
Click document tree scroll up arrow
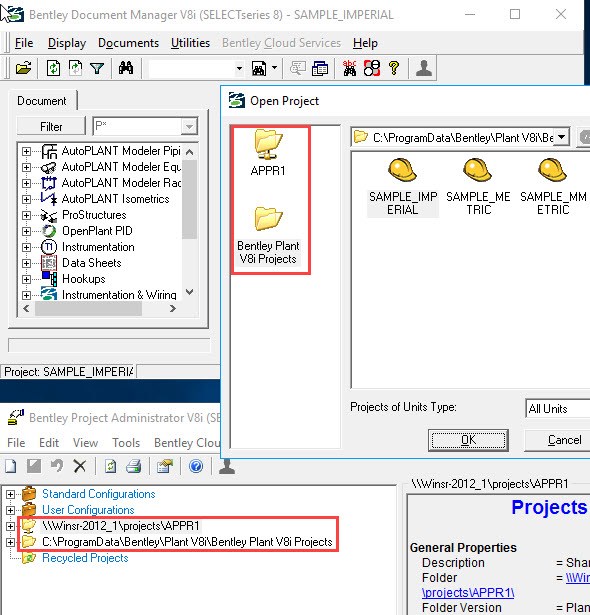tap(189, 152)
